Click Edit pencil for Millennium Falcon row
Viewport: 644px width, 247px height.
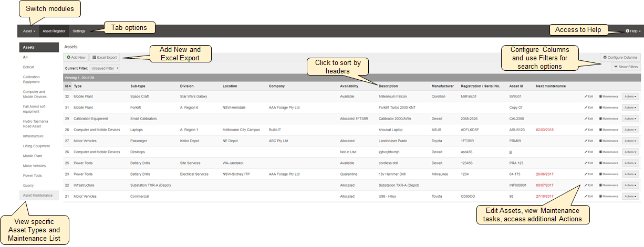coord(588,96)
